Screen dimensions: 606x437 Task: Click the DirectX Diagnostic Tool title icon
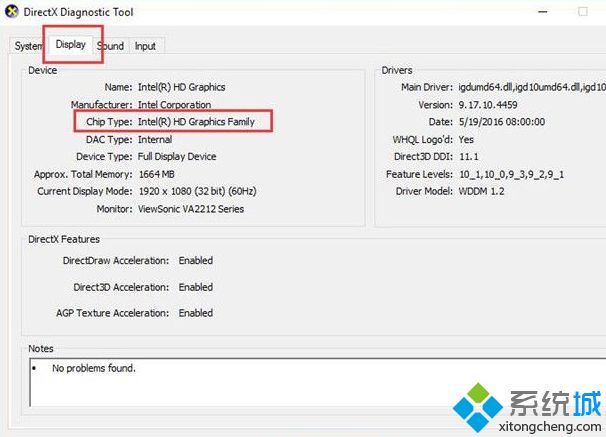[x=12, y=12]
